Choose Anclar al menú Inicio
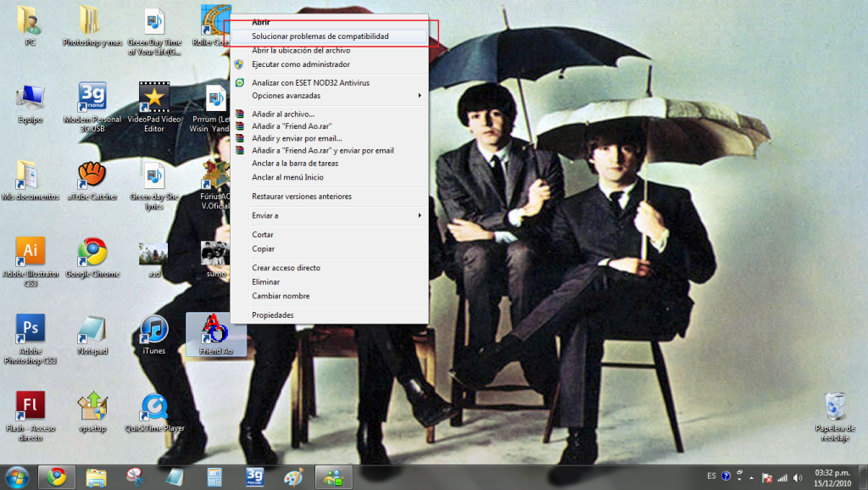 tap(330, 177)
